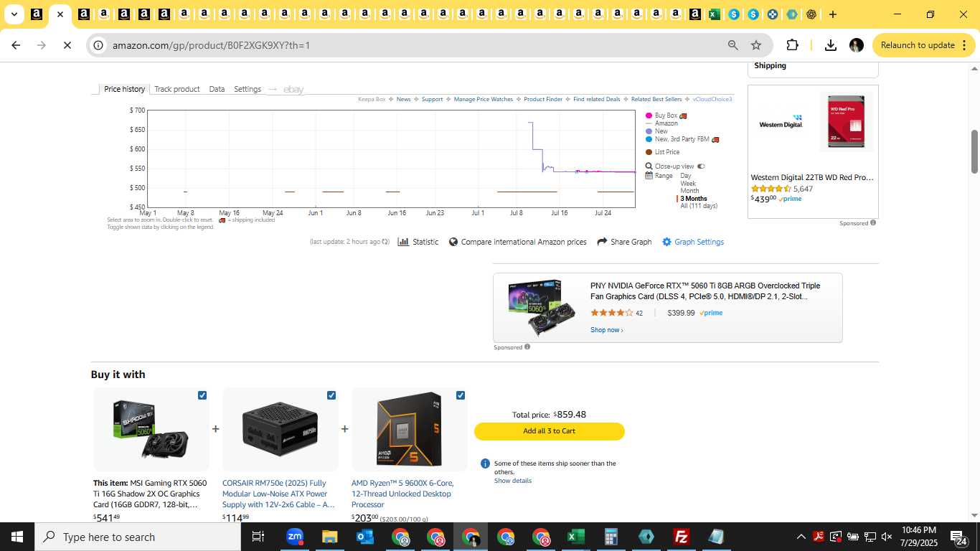Click the info icon next to Sponsored under PNY ad
The image size is (980, 551).
pos(527,347)
